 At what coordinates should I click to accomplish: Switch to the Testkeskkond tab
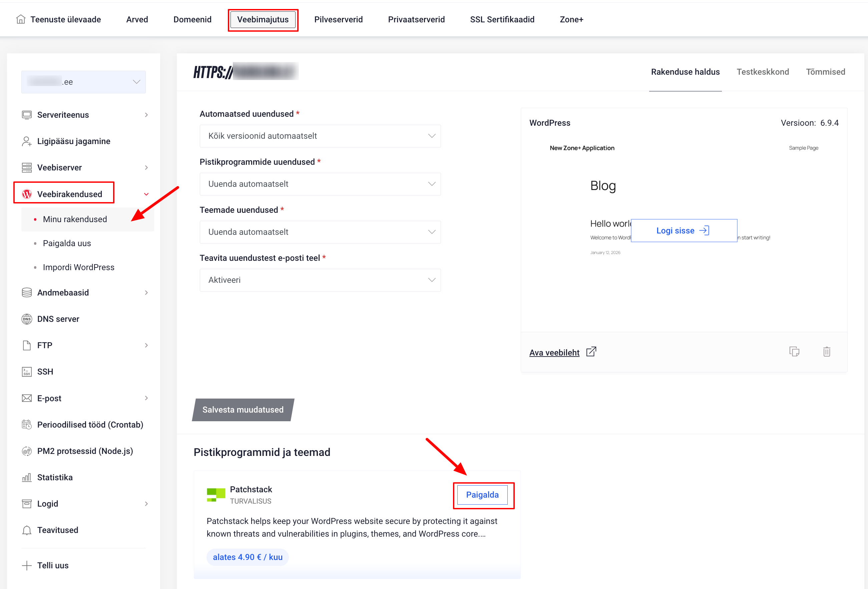pyautogui.click(x=762, y=72)
